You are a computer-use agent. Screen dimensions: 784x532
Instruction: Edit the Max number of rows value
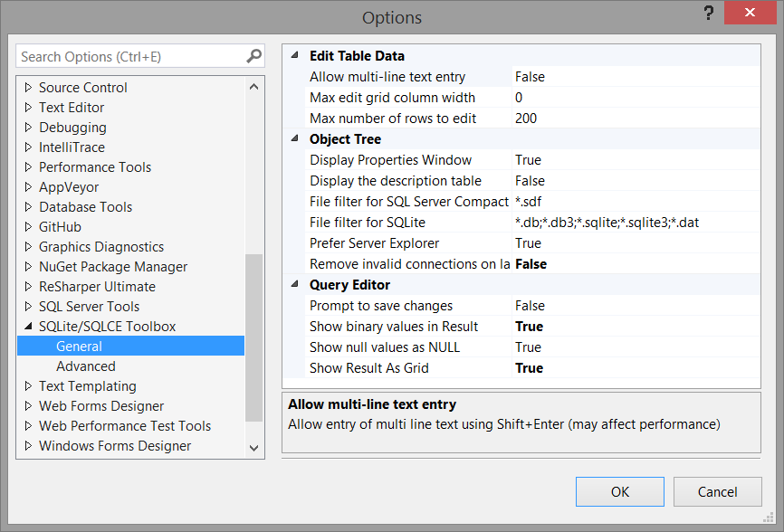tap(634, 119)
